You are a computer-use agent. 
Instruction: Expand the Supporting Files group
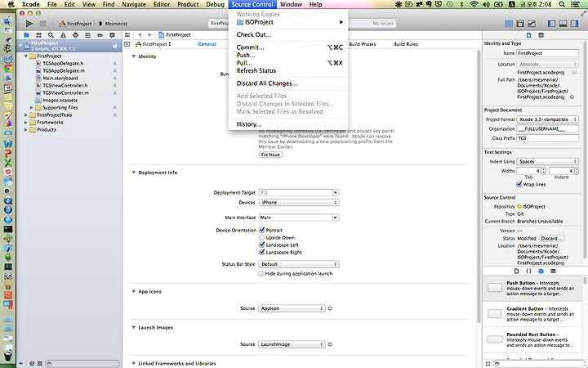(x=32, y=107)
